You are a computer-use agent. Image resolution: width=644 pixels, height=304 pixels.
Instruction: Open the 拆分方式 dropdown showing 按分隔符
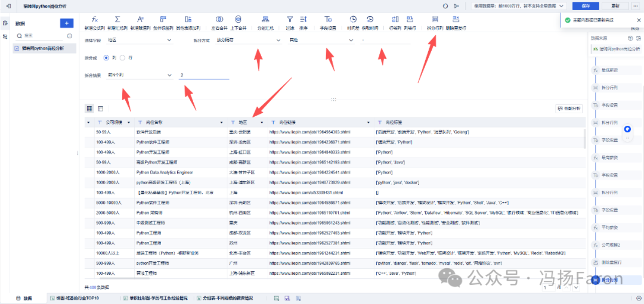(x=247, y=41)
